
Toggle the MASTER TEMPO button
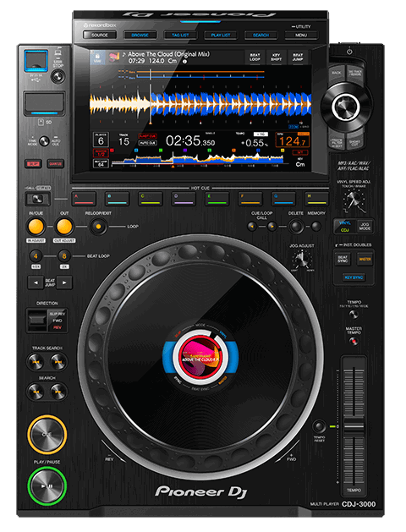click(354, 341)
